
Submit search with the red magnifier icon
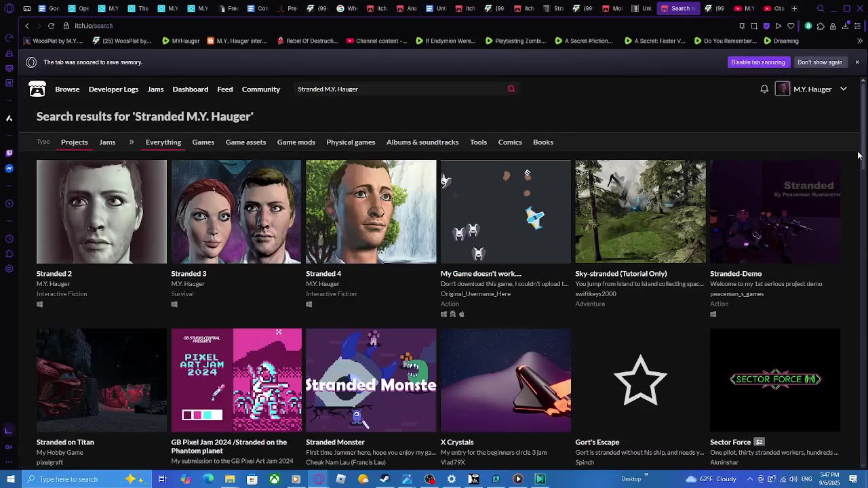click(511, 89)
